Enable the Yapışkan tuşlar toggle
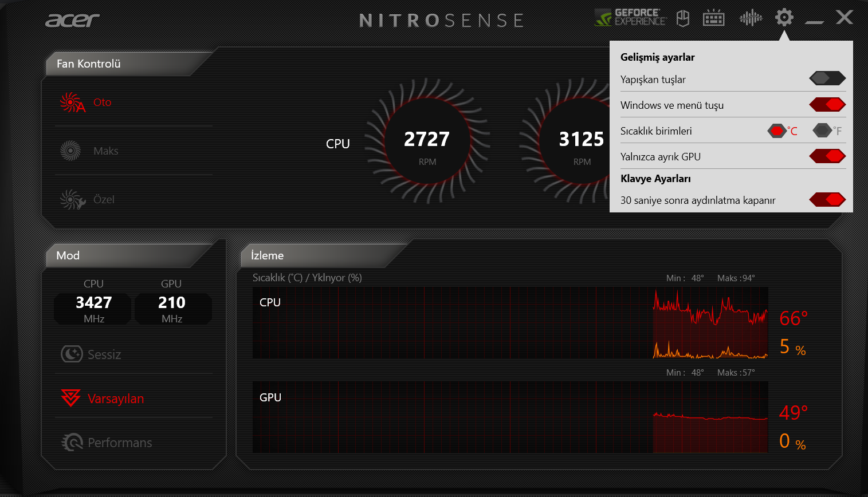 827,78
